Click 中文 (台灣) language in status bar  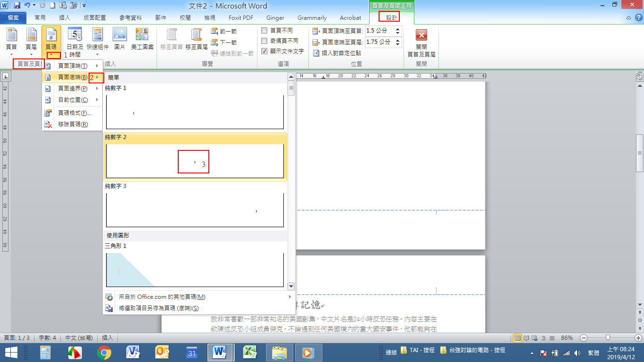tap(80, 338)
